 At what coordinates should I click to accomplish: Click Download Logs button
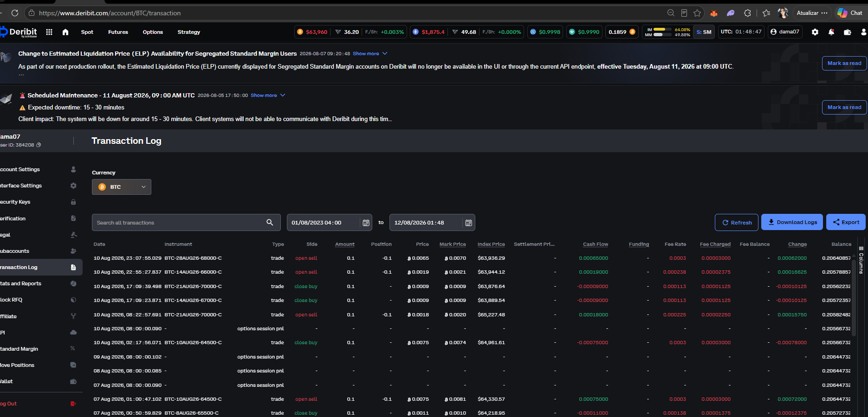(792, 222)
